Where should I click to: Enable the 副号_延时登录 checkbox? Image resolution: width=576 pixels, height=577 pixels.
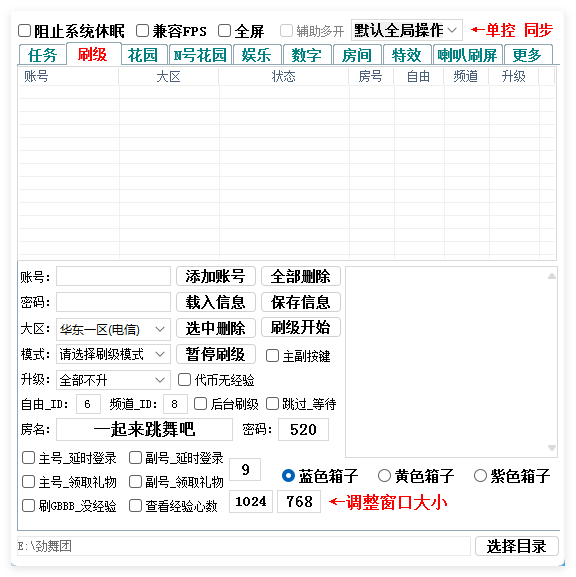click(135, 458)
